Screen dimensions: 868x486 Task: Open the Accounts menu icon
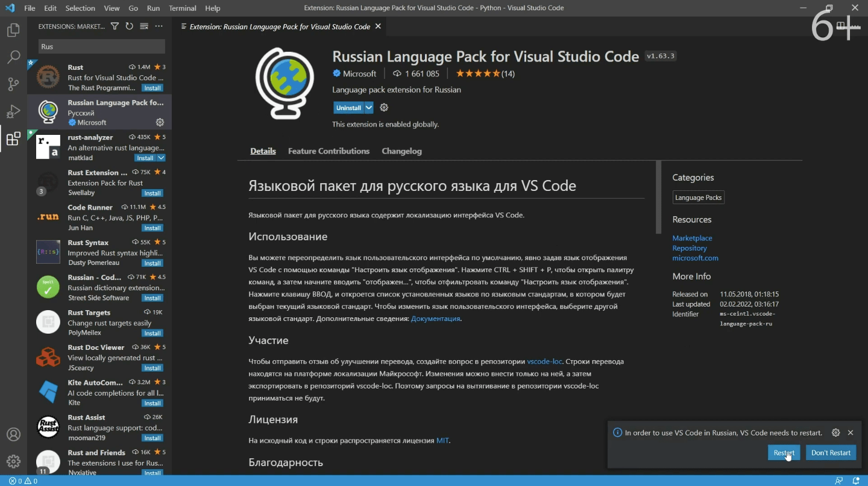(x=13, y=434)
